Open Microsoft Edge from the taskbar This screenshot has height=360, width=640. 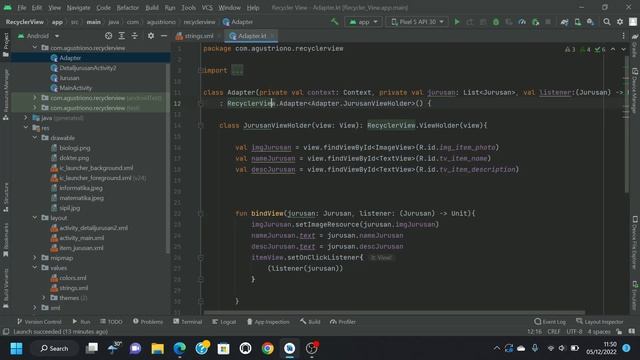pos(180,348)
